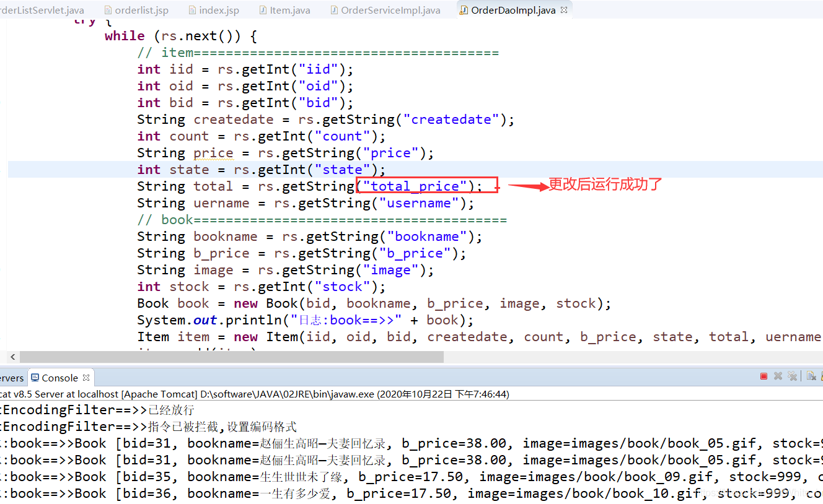Clear the console output

(811, 376)
